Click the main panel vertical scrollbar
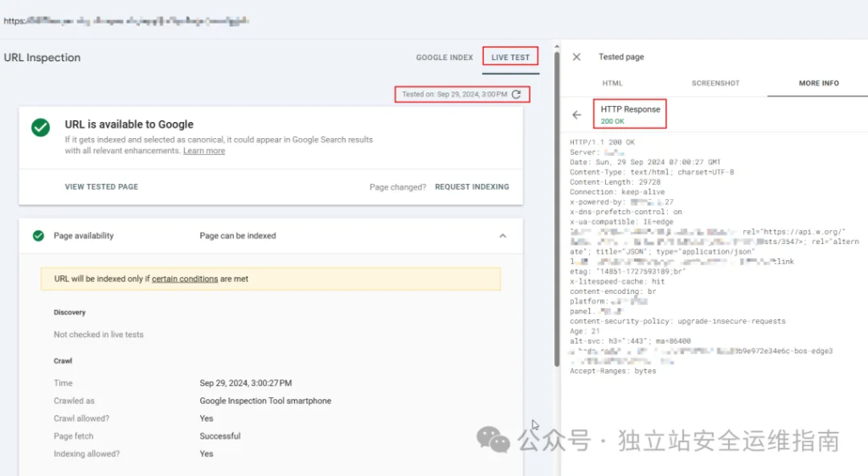The width and height of the screenshot is (868, 476). pyautogui.click(x=556, y=209)
